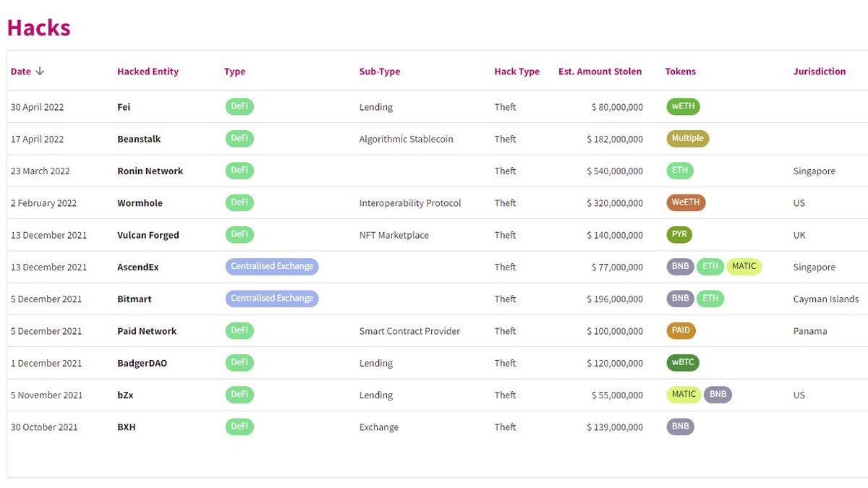The image size is (868, 488).
Task: Select the PYR token badge
Action: pyautogui.click(x=679, y=234)
